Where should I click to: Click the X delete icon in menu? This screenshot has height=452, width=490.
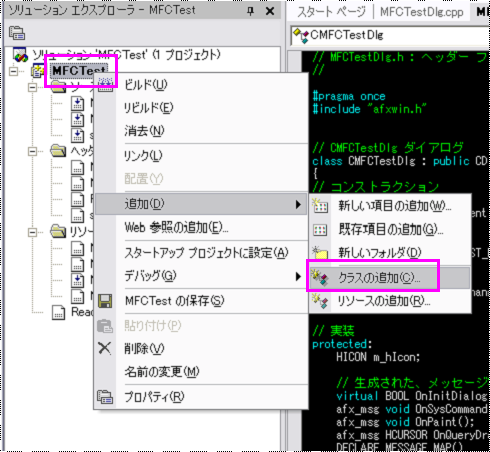point(105,348)
